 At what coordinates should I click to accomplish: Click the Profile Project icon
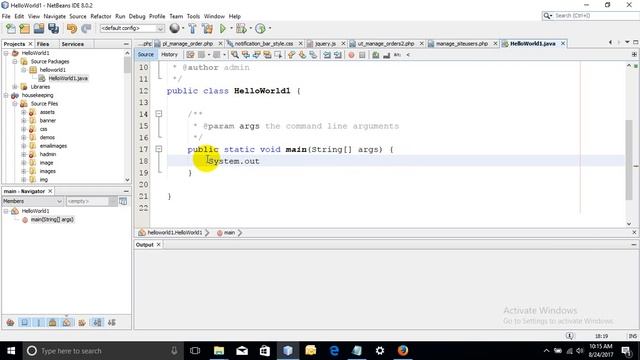coord(260,29)
